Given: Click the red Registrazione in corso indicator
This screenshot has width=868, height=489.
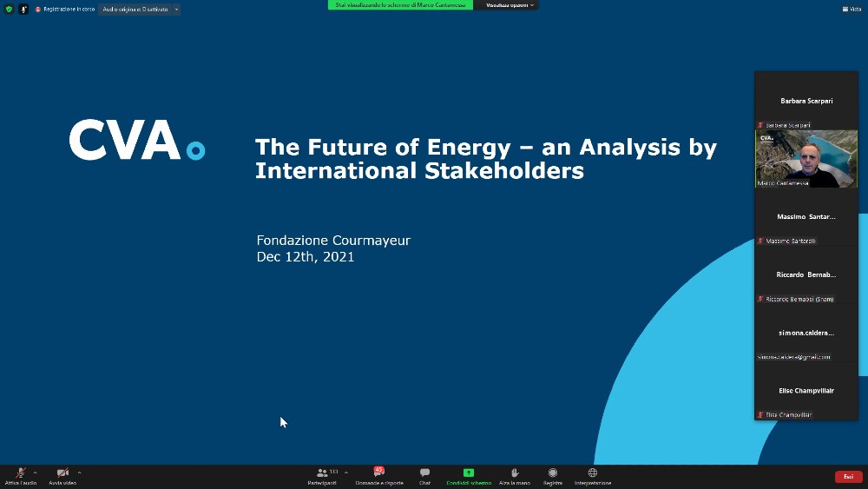Looking at the screenshot, I should pyautogui.click(x=65, y=10).
